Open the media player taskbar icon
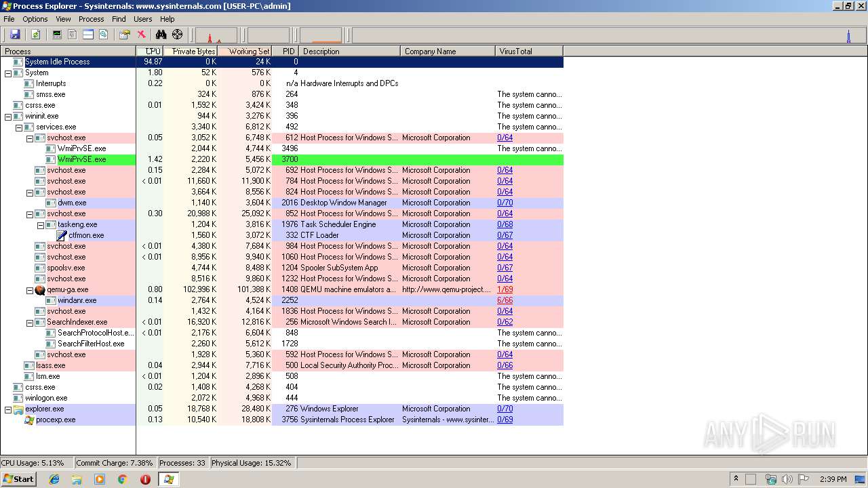This screenshot has width=868, height=488. point(100,479)
